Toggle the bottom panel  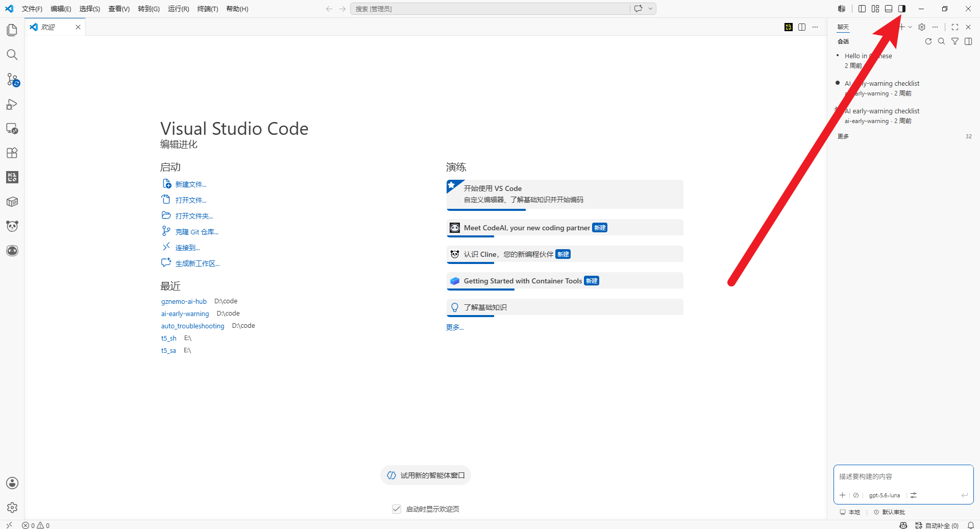(x=889, y=9)
